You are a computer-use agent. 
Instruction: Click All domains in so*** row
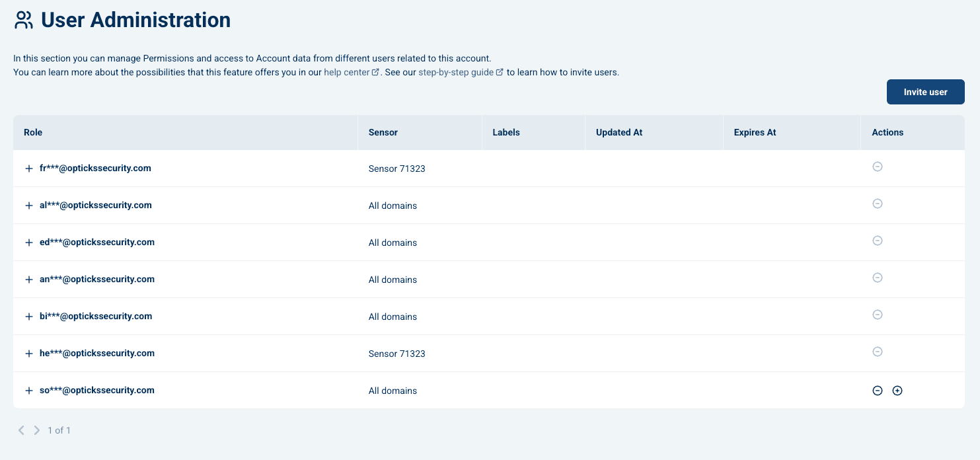393,391
